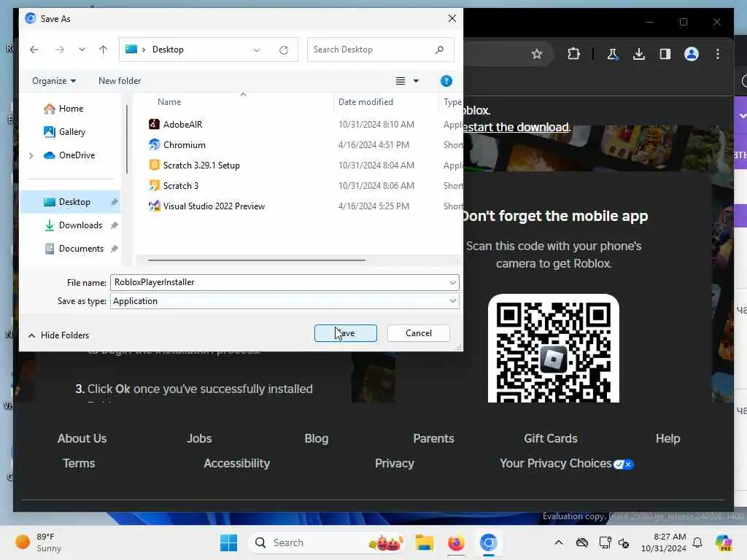Click the Save button

click(345, 333)
